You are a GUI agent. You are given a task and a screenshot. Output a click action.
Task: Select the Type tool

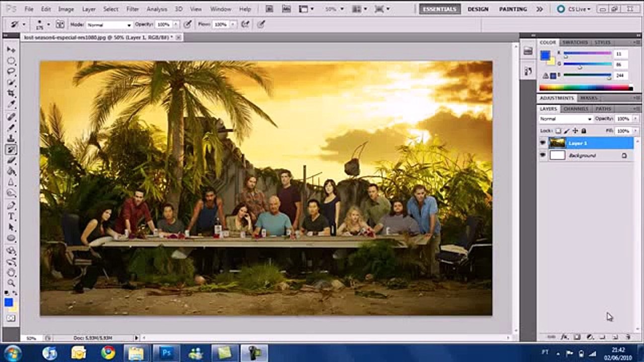click(x=11, y=217)
